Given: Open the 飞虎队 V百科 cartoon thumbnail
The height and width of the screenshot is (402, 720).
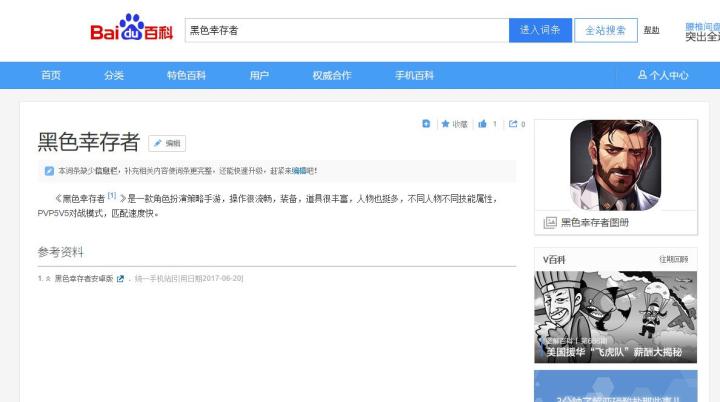Looking at the screenshot, I should point(615,317).
